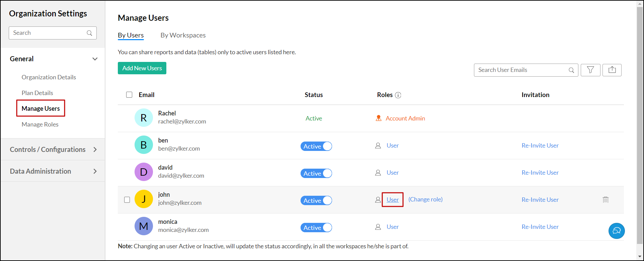Select john's row checkbox

(127, 200)
